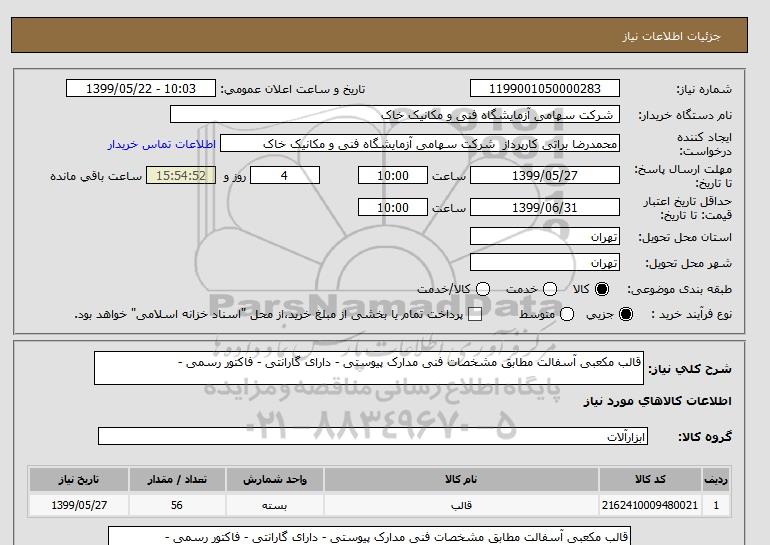The height and width of the screenshot is (545, 770).
Task: Open buyer contact info link اطلاعات تماس خریدار
Action: 162,144
